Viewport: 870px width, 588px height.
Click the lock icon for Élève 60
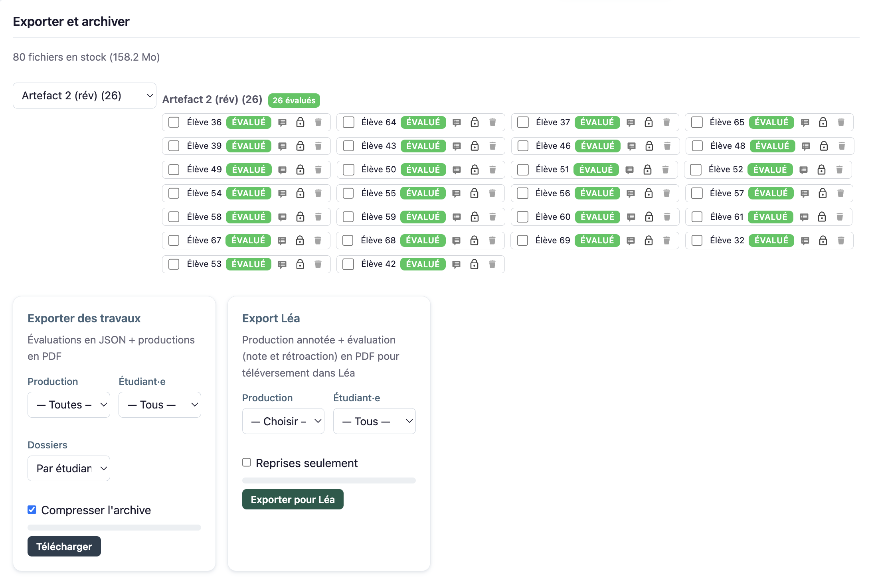pos(649,217)
